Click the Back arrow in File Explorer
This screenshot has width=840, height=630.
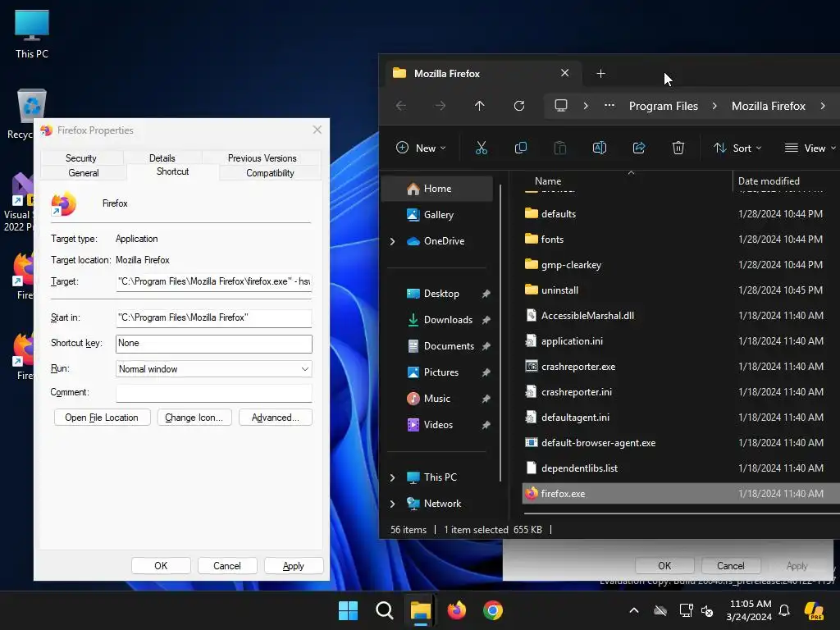pyautogui.click(x=400, y=106)
